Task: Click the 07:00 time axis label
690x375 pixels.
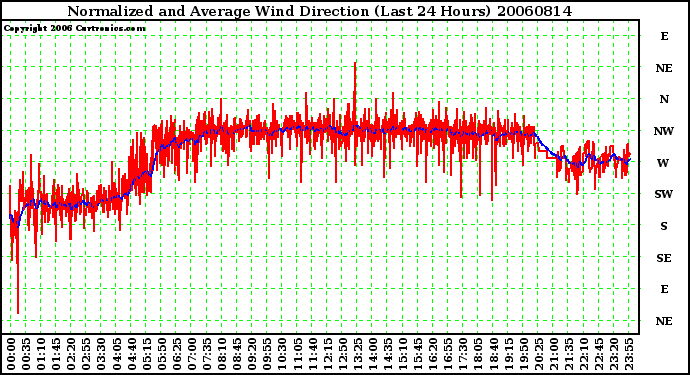Action: tap(192, 354)
